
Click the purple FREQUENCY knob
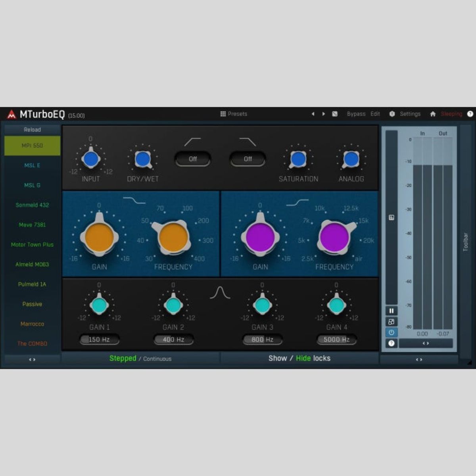click(334, 237)
